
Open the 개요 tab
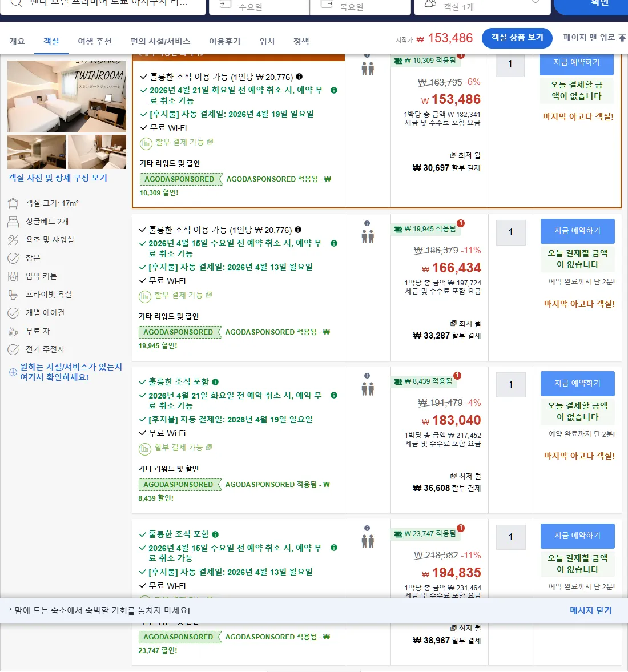(17, 41)
